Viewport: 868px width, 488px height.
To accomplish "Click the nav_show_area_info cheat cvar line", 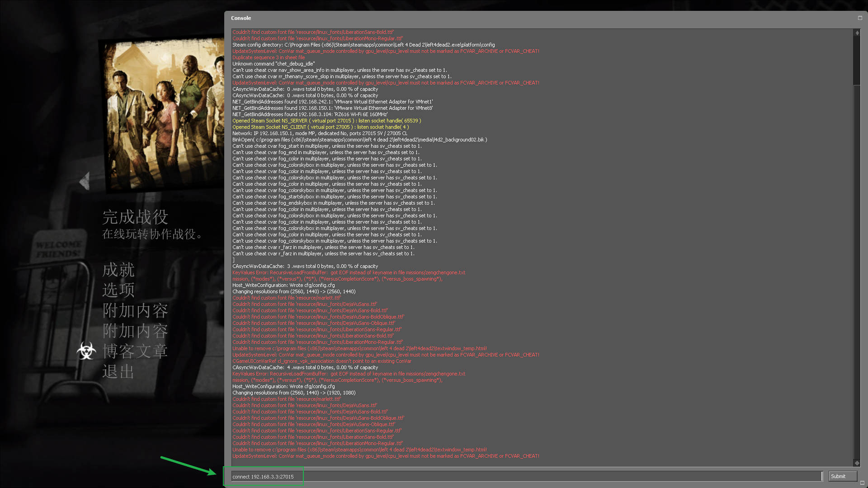I will 340,70.
